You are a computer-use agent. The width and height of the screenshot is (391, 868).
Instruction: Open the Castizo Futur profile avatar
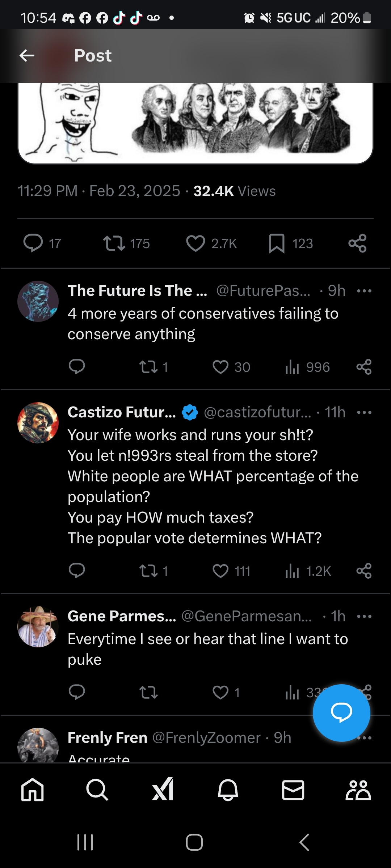point(38,423)
